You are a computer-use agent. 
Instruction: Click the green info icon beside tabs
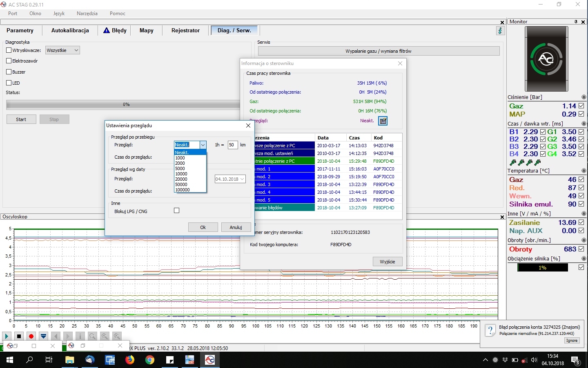(500, 31)
